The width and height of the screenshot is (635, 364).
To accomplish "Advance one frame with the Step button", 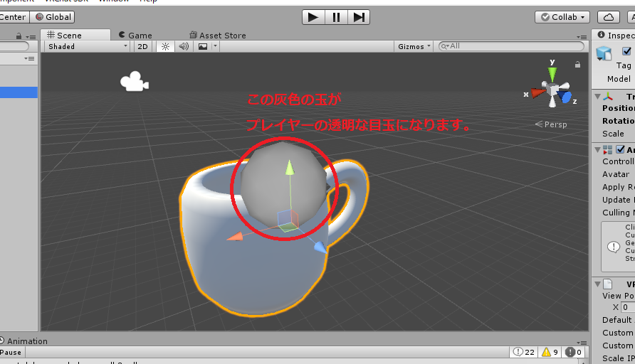I will click(x=359, y=17).
